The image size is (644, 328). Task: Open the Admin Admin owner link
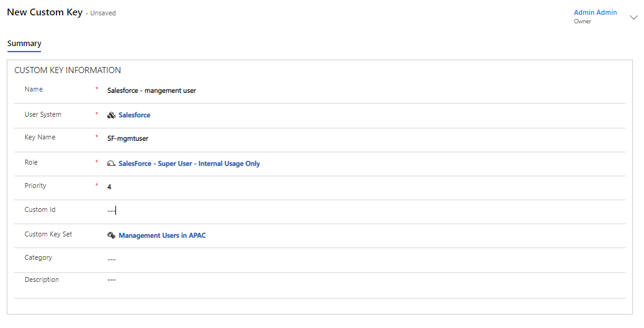pos(595,12)
